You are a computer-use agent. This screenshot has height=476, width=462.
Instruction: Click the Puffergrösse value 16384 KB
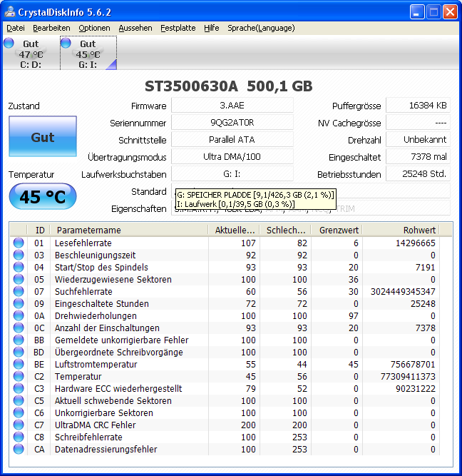pyautogui.click(x=418, y=106)
